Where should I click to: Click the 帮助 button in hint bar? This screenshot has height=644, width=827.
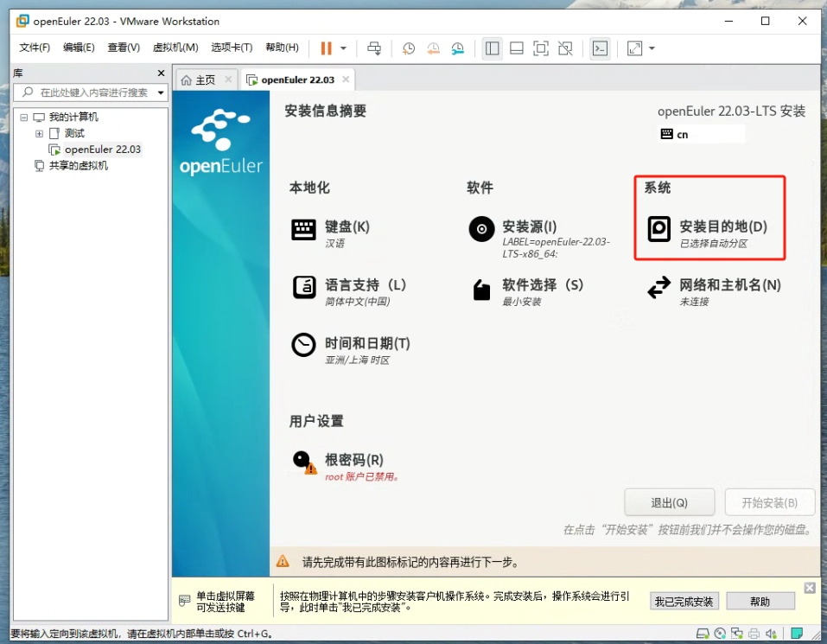(x=760, y=602)
